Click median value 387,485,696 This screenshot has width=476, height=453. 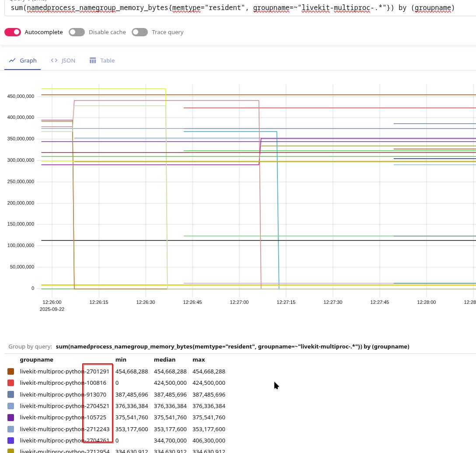tap(170, 394)
